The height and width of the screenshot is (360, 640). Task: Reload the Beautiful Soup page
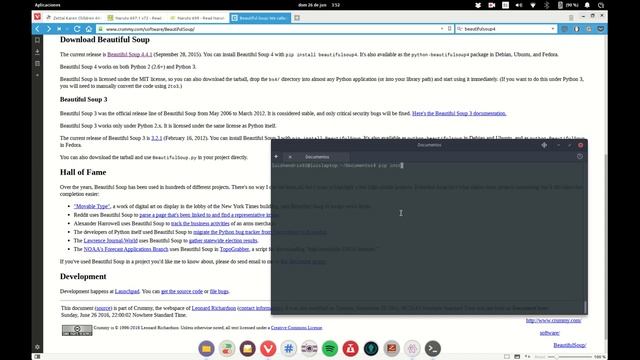(x=77, y=29)
